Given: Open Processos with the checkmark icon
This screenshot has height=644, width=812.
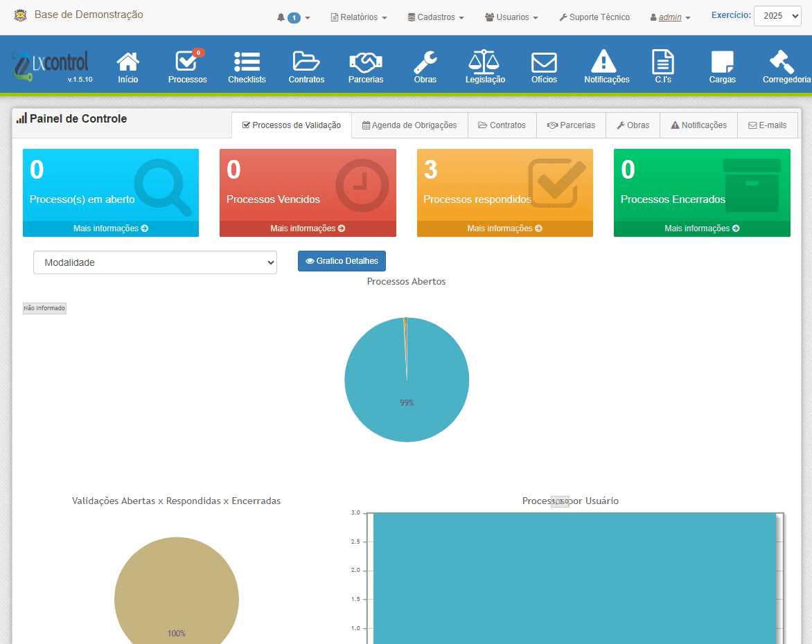Looking at the screenshot, I should (187, 67).
